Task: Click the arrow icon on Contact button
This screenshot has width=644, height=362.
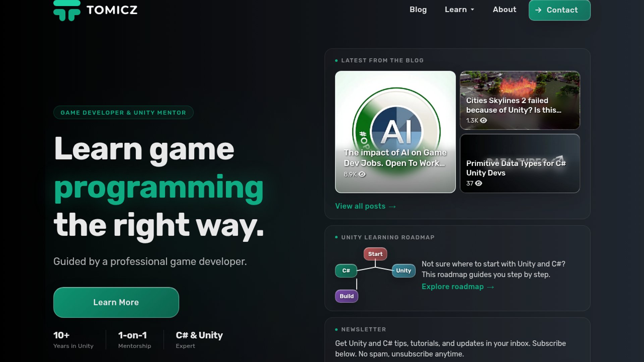Action: pyautogui.click(x=538, y=10)
